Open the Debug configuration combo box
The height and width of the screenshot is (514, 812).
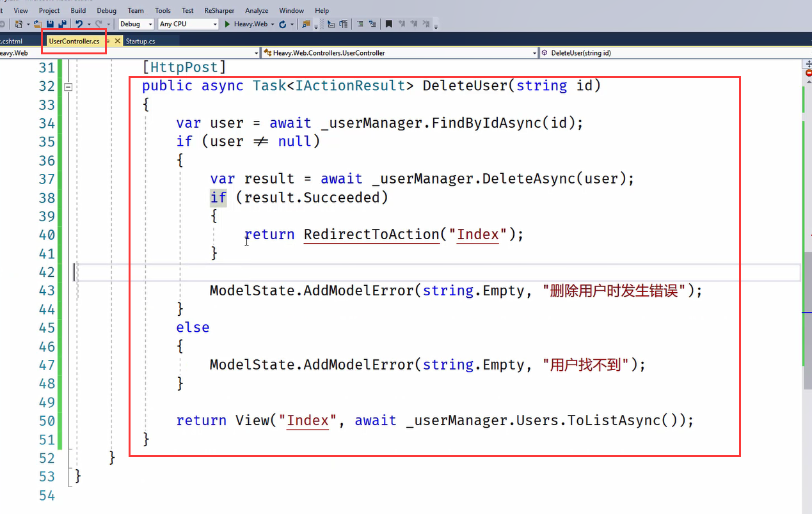(136, 24)
